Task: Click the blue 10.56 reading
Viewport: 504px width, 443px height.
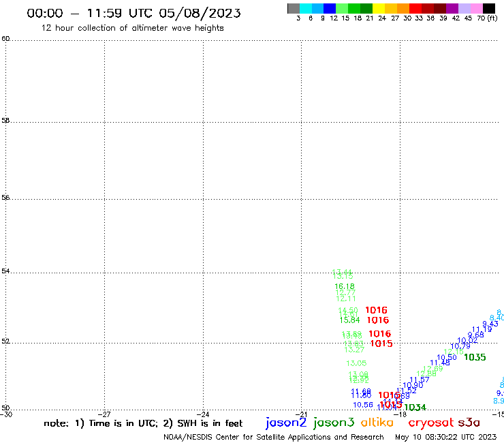Action: (x=363, y=405)
